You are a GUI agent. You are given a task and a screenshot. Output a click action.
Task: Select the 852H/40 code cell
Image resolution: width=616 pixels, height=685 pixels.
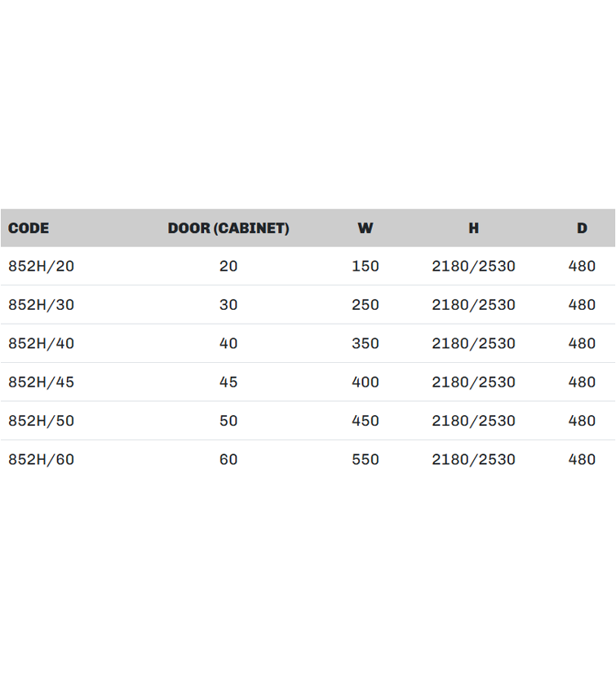coord(41,343)
